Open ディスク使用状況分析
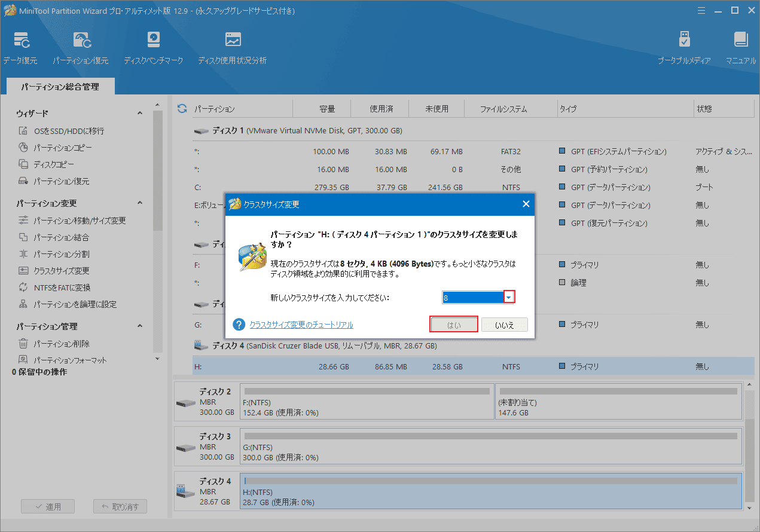 point(232,48)
